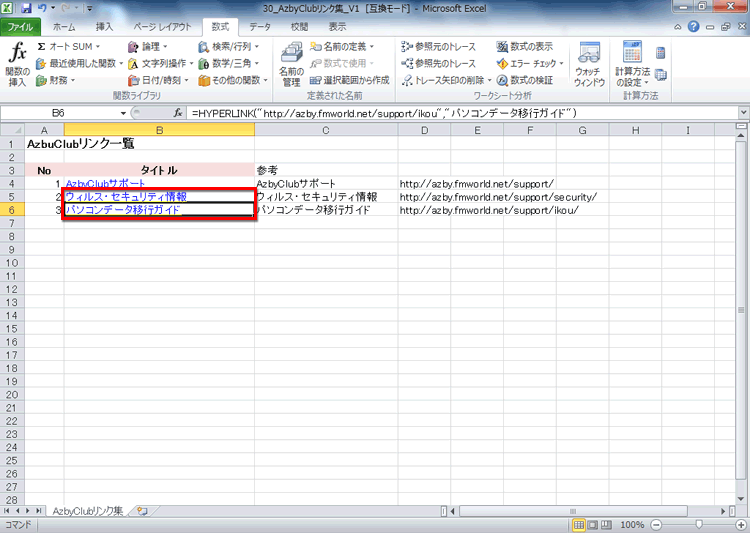The width and height of the screenshot is (750, 533).
Task: Go to first sheet navigation arrow
Action: tap(7, 511)
